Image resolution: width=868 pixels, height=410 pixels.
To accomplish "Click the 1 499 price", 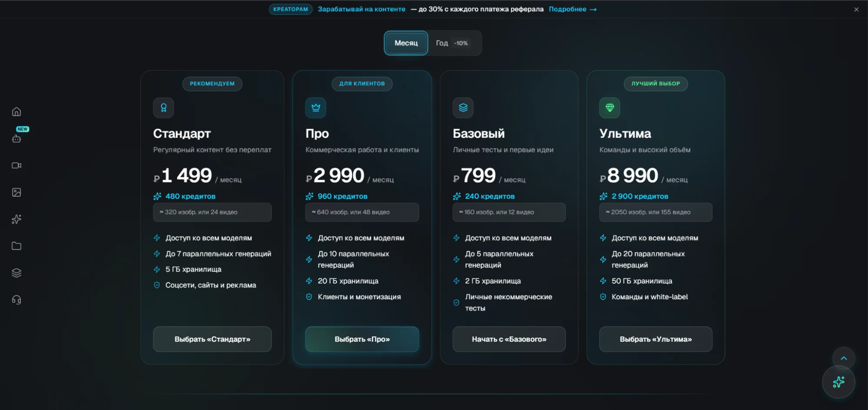I will tap(187, 175).
